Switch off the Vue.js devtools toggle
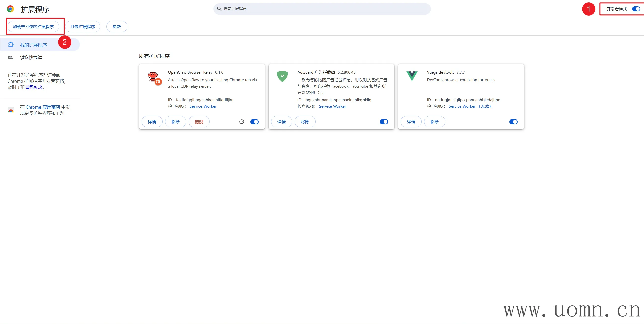 [513, 122]
